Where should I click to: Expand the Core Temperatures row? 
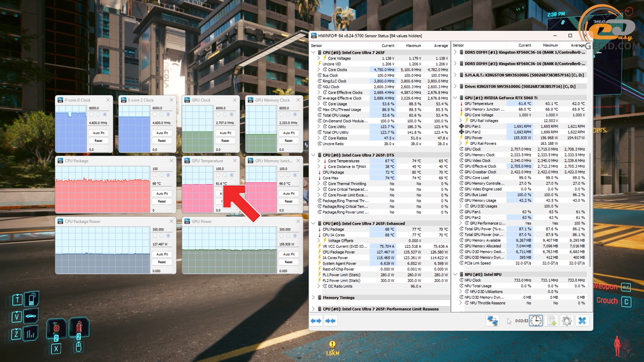pyautogui.click(x=319, y=161)
